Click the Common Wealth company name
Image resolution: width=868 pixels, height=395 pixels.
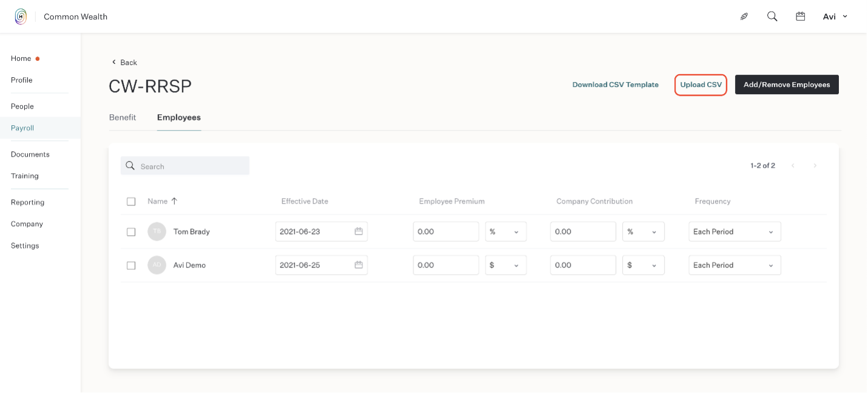tap(75, 17)
